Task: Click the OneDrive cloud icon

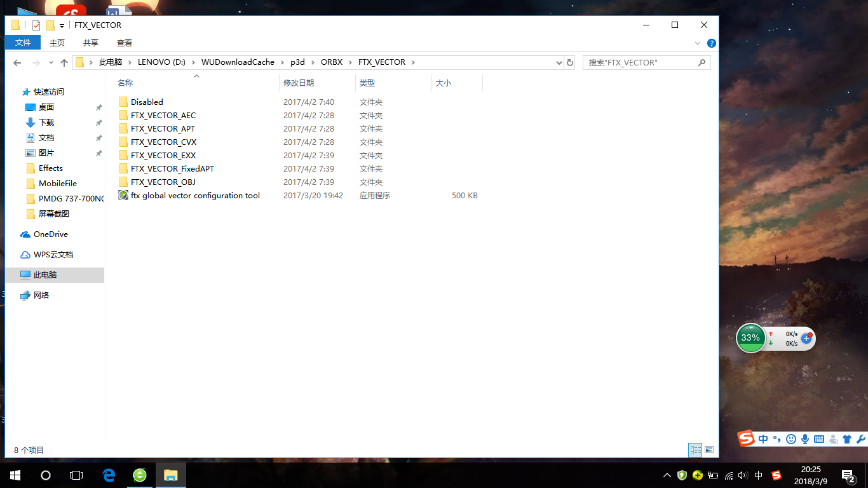Action: [25, 234]
